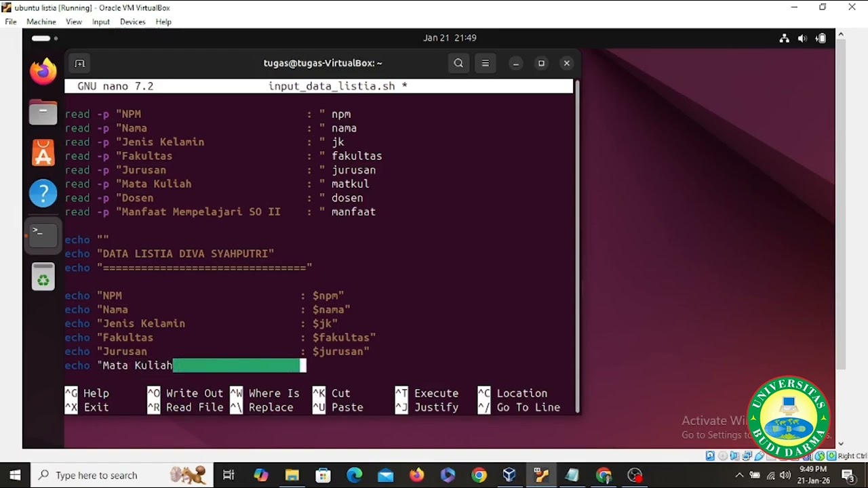This screenshot has width=868, height=488.
Task: Click the nano Go To Line label
Action: 528,407
